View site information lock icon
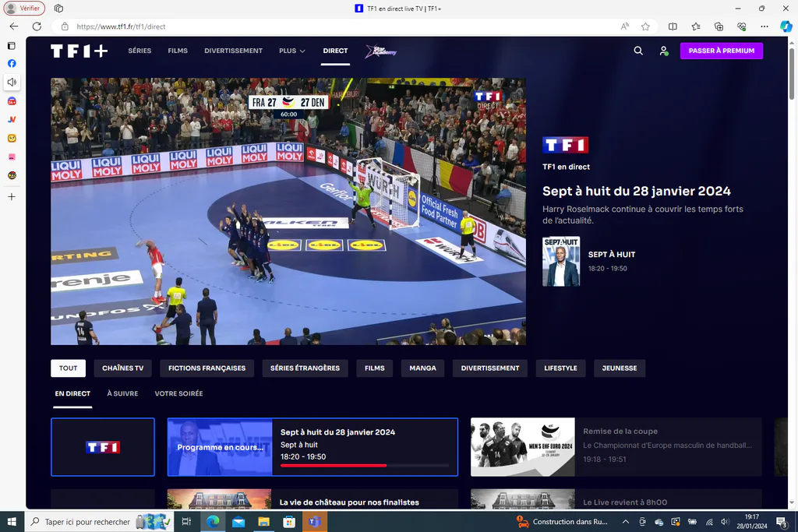Image resolution: width=798 pixels, height=532 pixels. coord(65,26)
